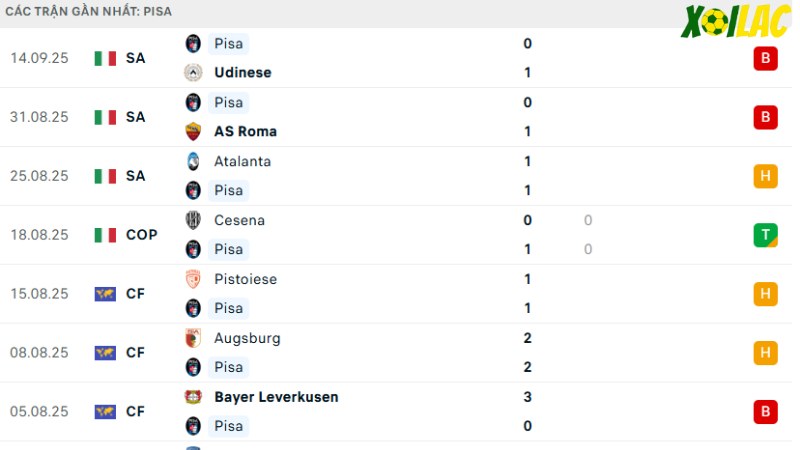Screen dimensions: 800x450
Task: Click red B badge for Leverkusen match
Action: click(765, 412)
